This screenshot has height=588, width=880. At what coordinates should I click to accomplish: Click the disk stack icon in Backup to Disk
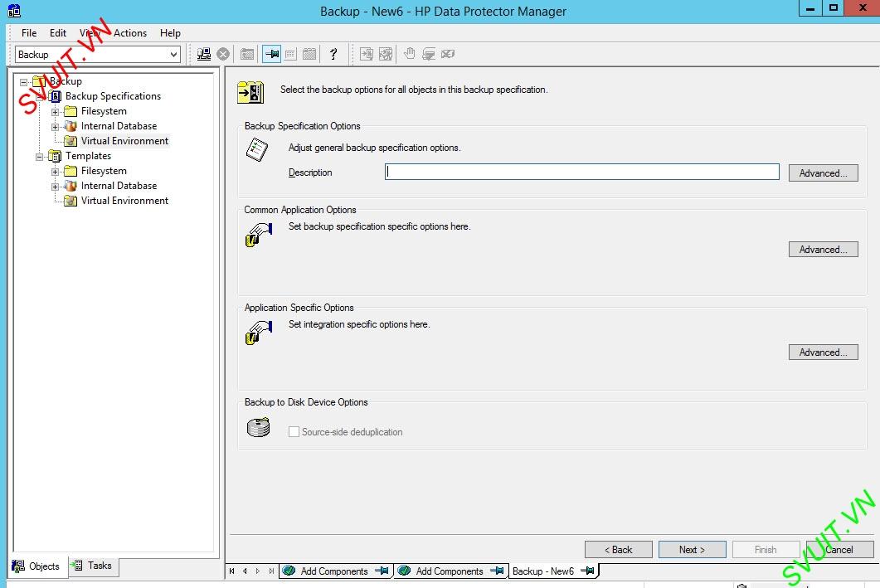point(258,428)
